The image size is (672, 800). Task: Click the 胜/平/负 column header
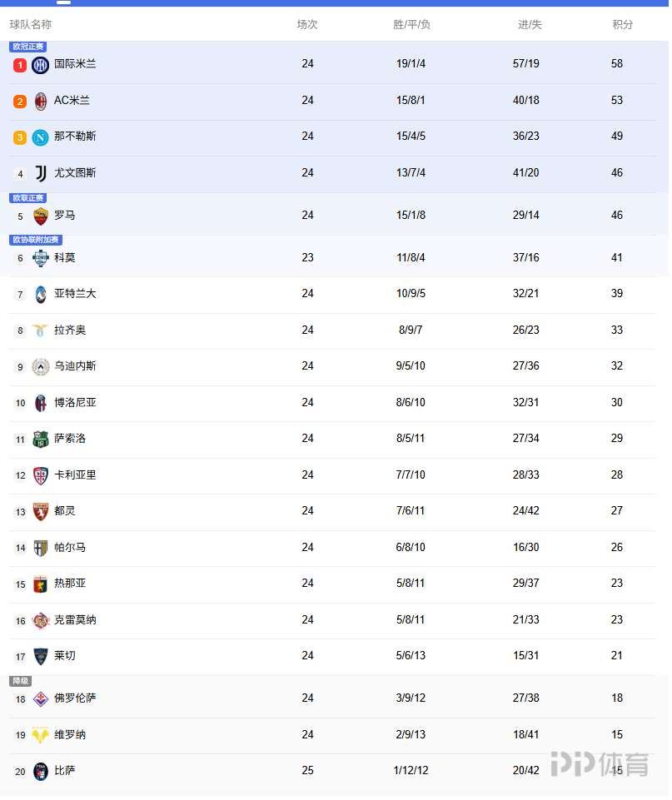click(x=411, y=25)
